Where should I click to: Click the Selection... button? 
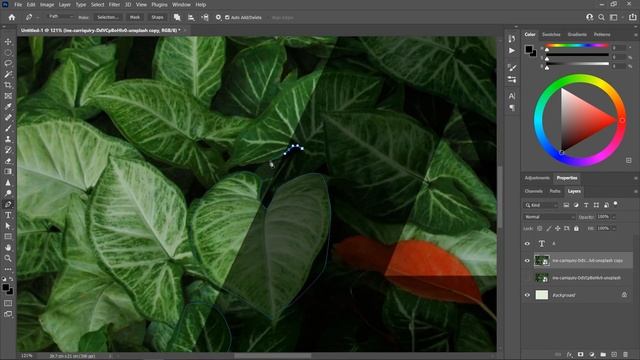pyautogui.click(x=108, y=17)
